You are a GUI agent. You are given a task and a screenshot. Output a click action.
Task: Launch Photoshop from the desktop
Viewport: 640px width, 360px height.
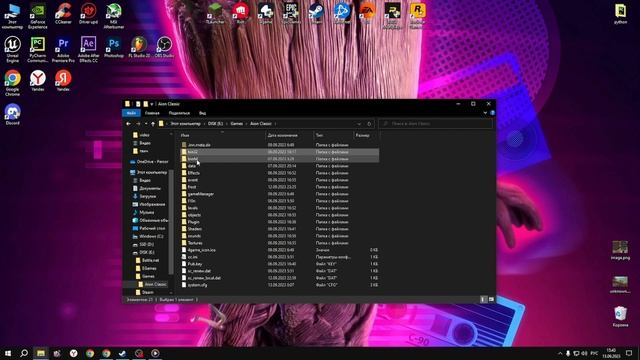113,48
